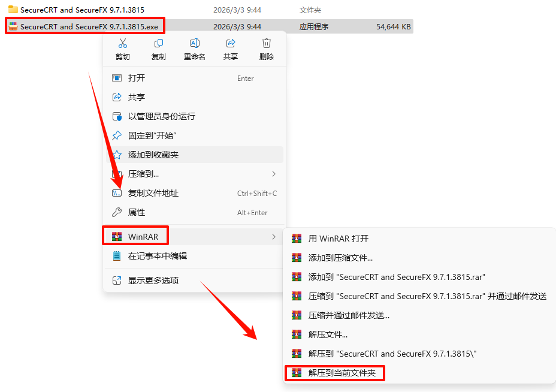Click the Delete (删除) trash icon
Screen dimensions: 556x392
(266, 43)
